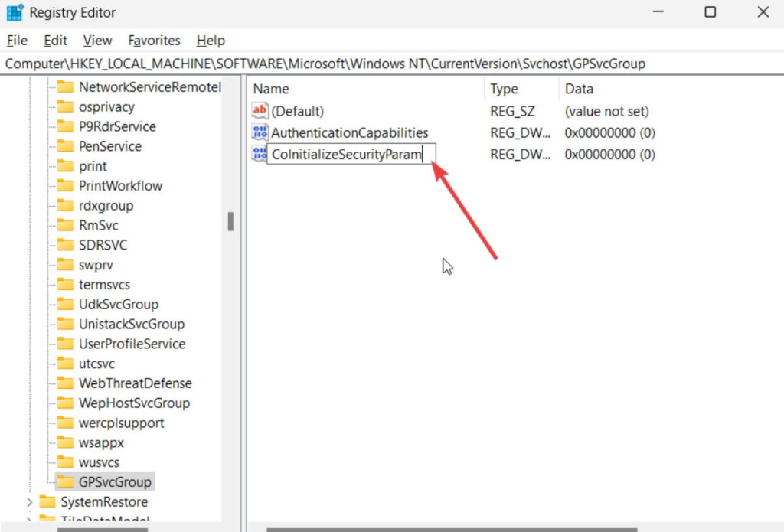Click the CoInitializeSecurityParam name edit box

click(351, 154)
